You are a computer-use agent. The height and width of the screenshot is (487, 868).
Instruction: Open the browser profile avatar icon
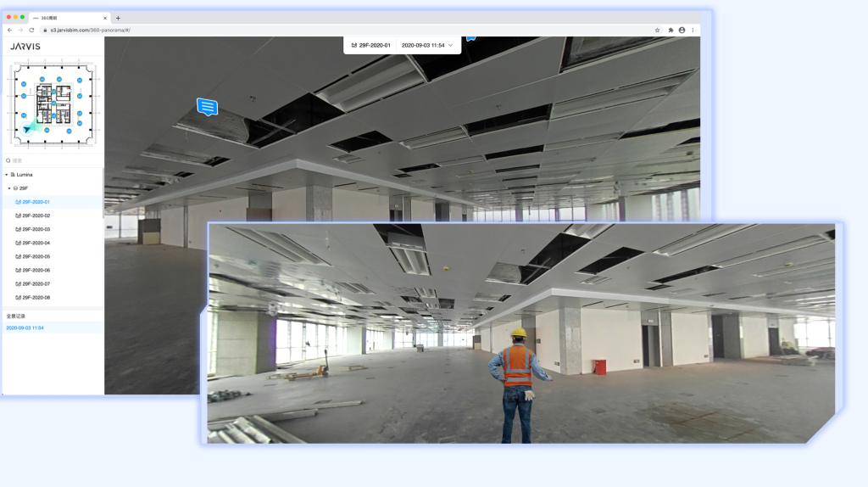click(682, 30)
